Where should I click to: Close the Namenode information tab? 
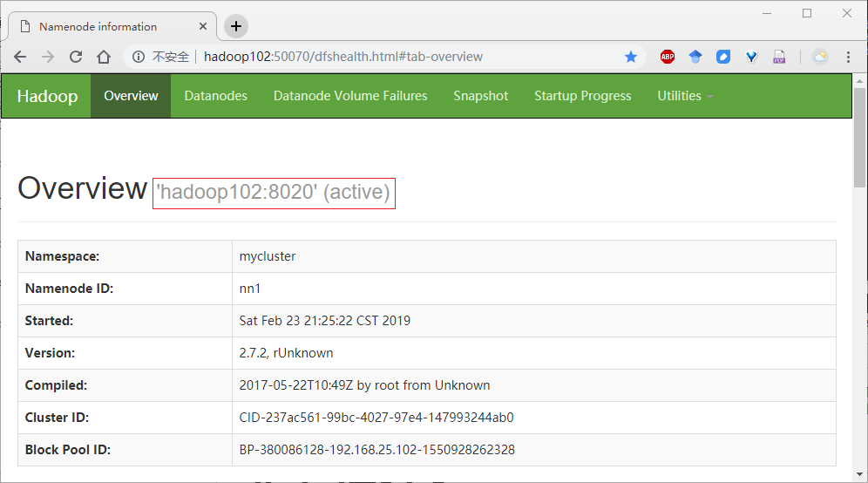click(203, 26)
